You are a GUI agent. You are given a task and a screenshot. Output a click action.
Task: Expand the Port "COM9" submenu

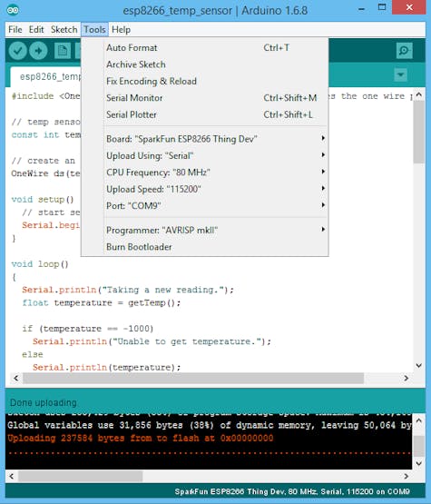pyautogui.click(x=204, y=206)
